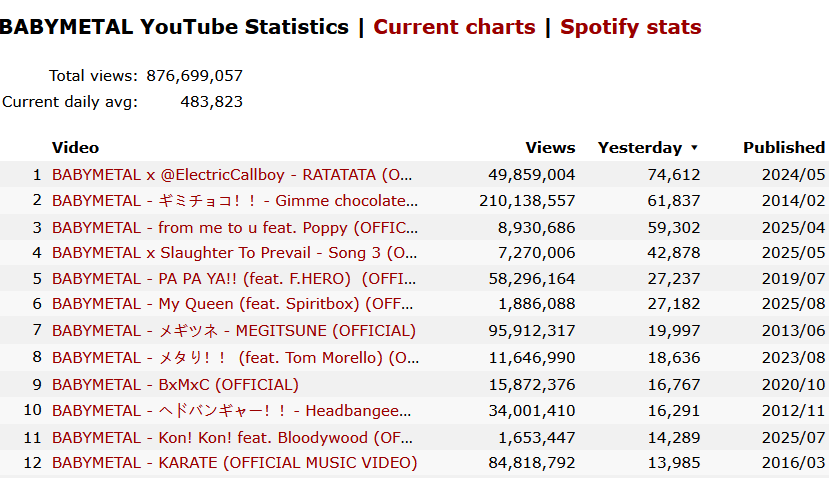Click the small sort arrow beside Yesterday
838x493 pixels.
pyautogui.click(x=694, y=148)
